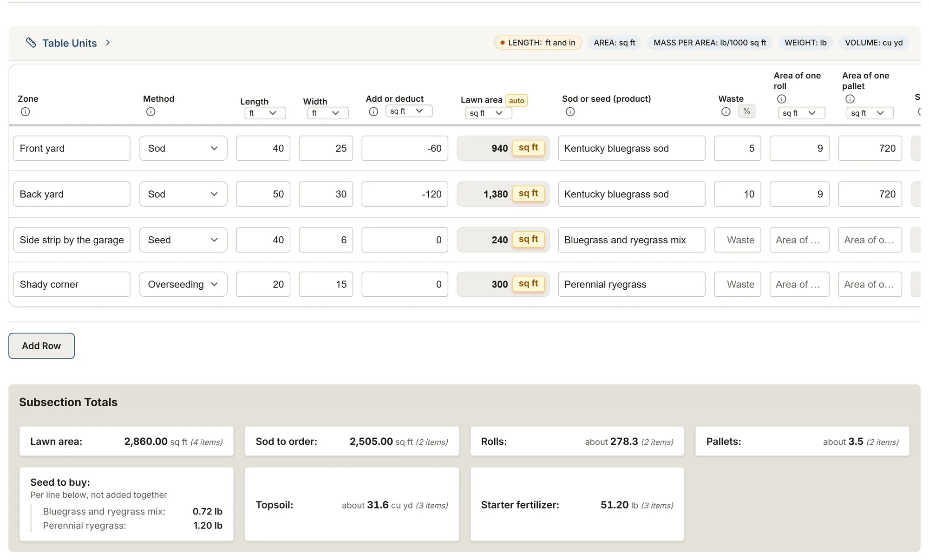Click the VOLUME: cu yd chip
The width and height of the screenshot is (929, 560).
(874, 43)
